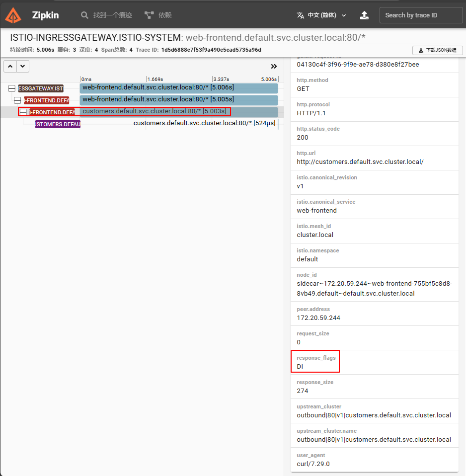Select the ESSGATEWAY.IST service label
This screenshot has width=466, height=476.
41,88
